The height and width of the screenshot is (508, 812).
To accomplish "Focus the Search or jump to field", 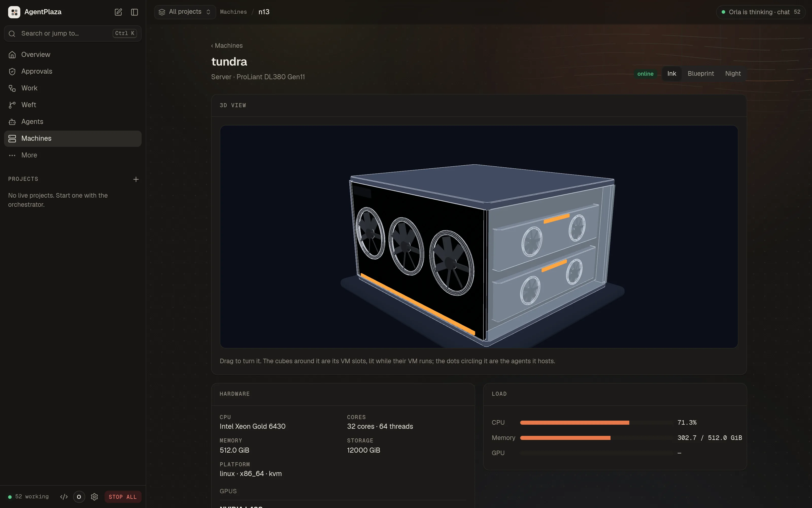I will tap(73, 34).
